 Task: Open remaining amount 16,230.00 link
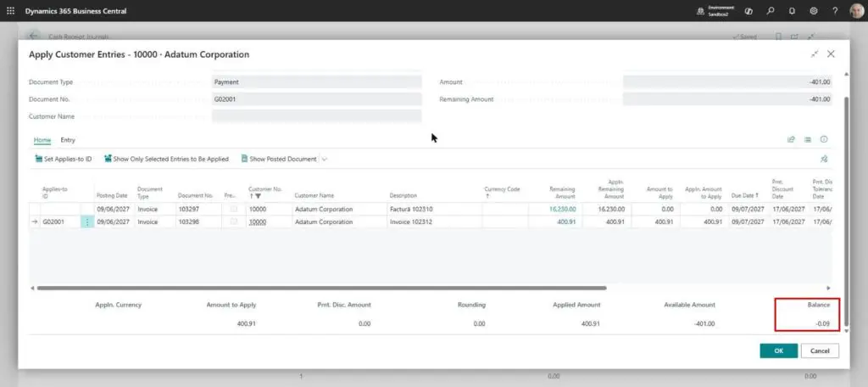[x=563, y=209]
